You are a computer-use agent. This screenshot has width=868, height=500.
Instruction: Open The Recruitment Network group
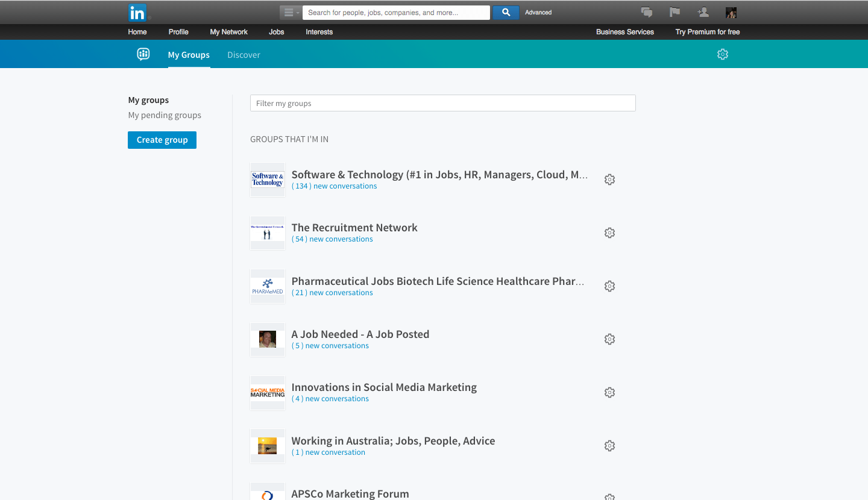point(354,228)
